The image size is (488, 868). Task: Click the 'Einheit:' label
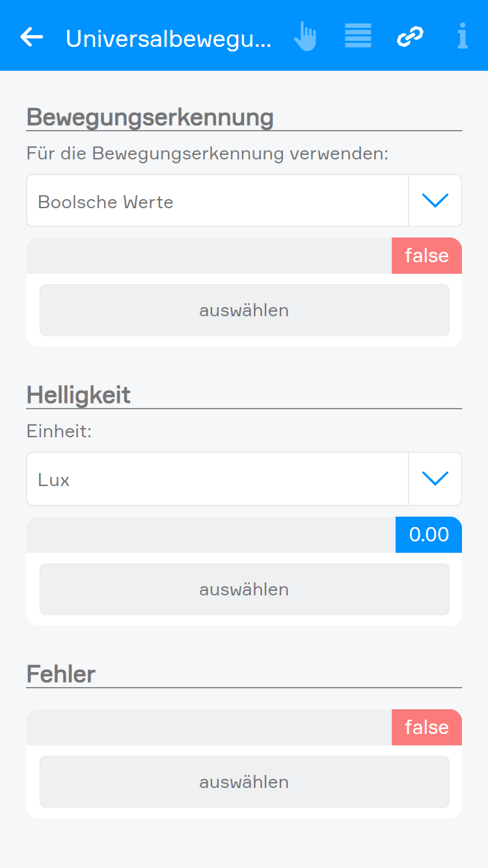[x=59, y=431]
